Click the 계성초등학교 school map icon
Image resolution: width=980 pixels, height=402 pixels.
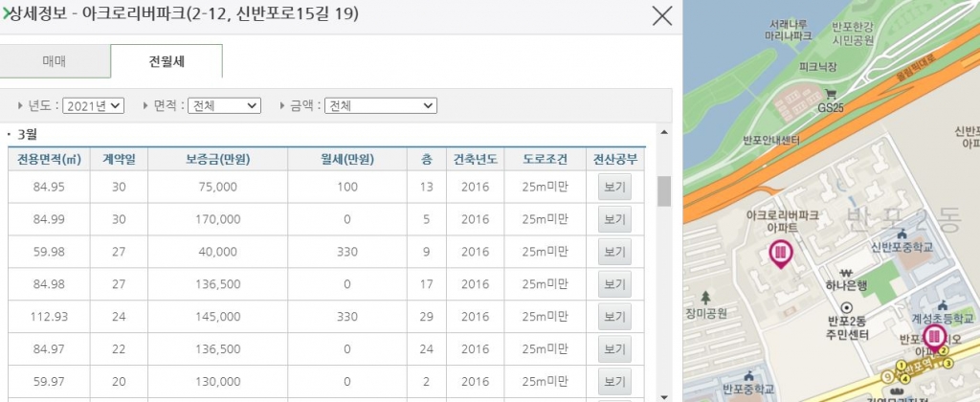point(942,306)
